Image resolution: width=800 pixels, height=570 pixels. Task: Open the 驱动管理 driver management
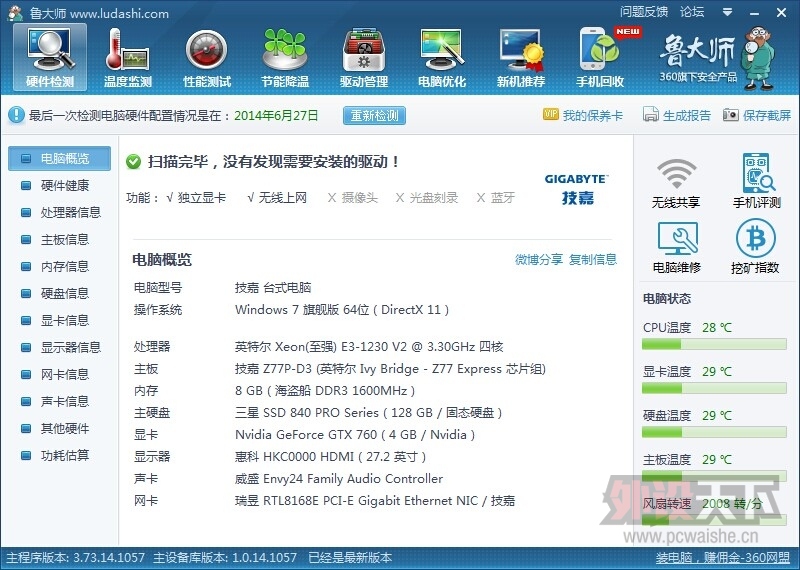tap(364, 58)
